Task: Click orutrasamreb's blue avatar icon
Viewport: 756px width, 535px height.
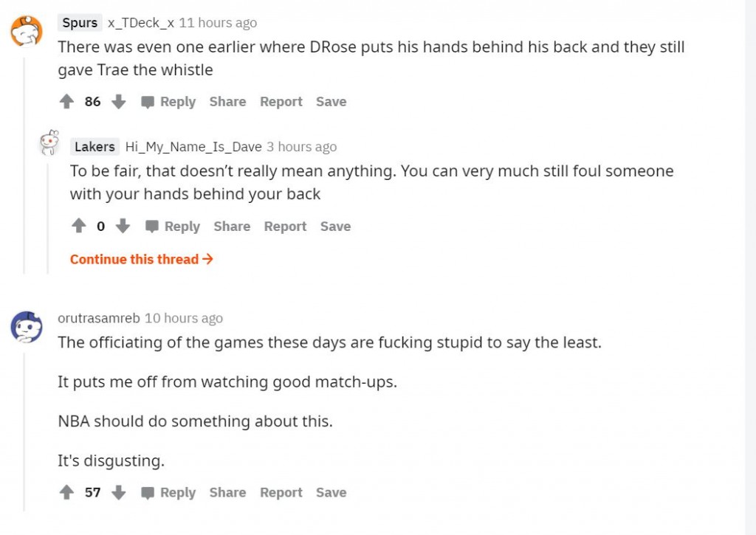Action: pyautogui.click(x=26, y=325)
